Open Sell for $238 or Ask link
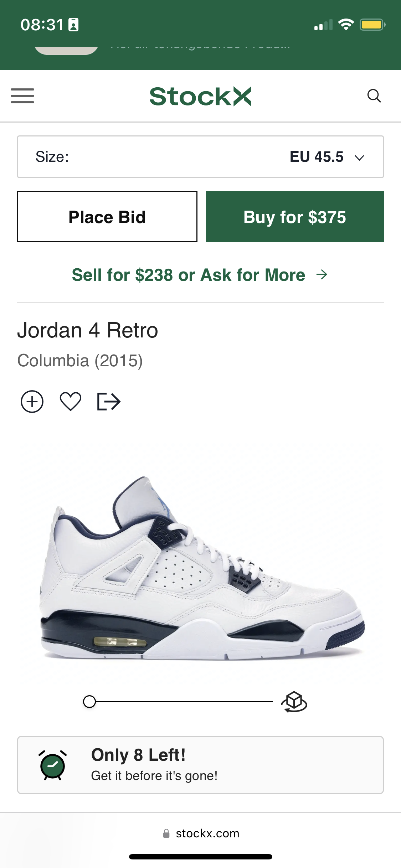 tap(189, 275)
